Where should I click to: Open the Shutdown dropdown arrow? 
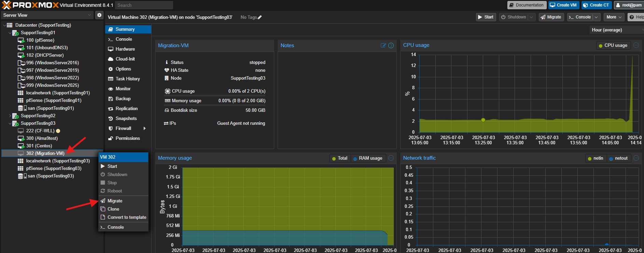[531, 17]
